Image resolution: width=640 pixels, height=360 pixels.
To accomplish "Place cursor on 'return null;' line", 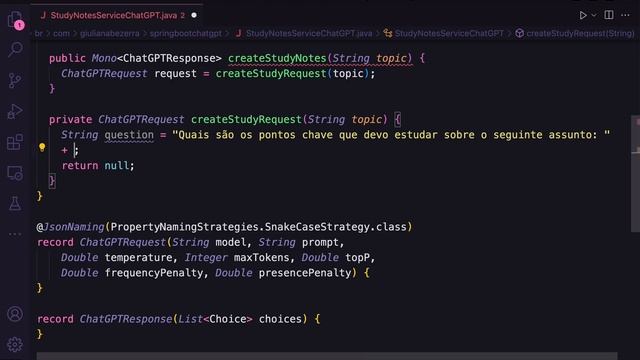I will point(98,166).
